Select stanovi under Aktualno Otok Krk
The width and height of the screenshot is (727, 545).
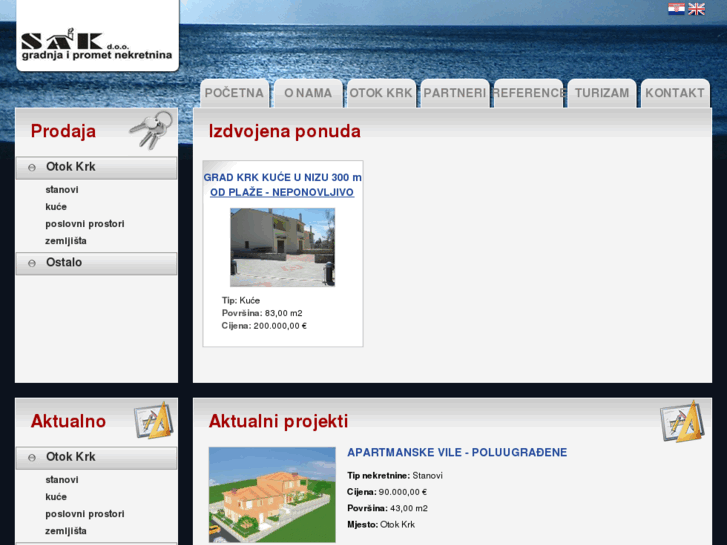tap(62, 480)
